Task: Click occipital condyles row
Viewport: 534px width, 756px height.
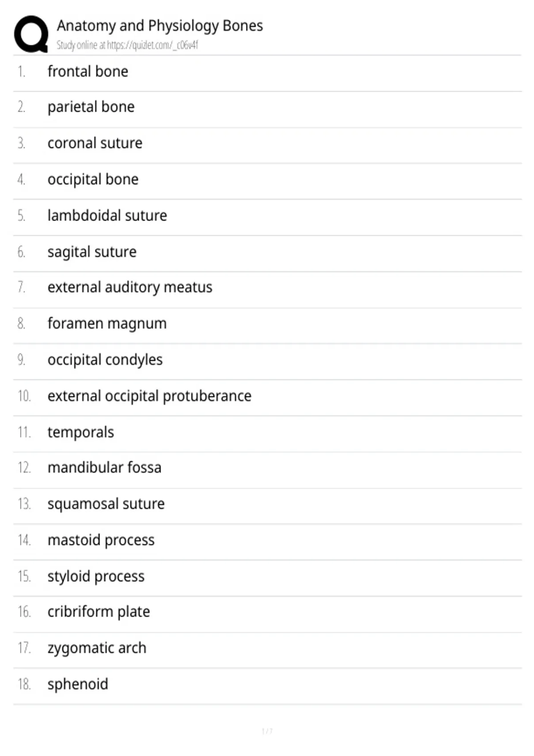Action: click(105, 360)
